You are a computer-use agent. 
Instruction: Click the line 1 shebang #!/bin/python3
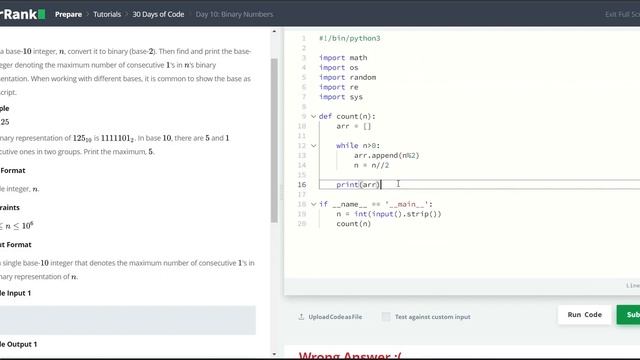point(349,38)
